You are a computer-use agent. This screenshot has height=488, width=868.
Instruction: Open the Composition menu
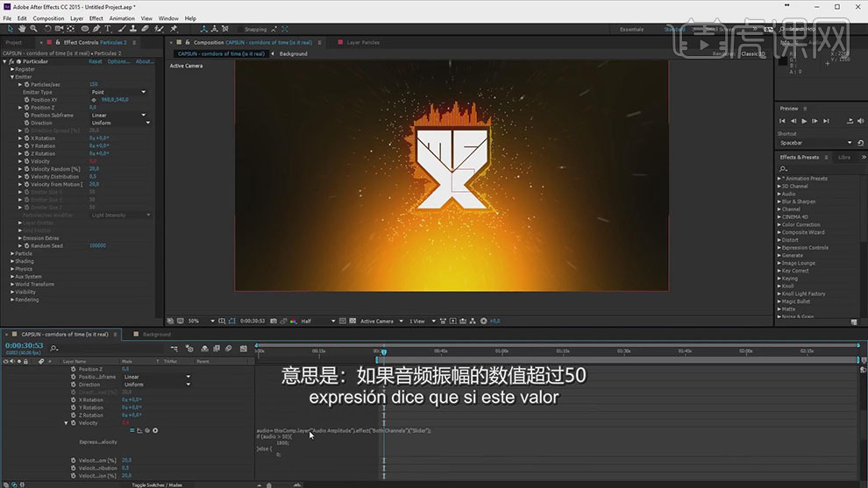pyautogui.click(x=49, y=18)
